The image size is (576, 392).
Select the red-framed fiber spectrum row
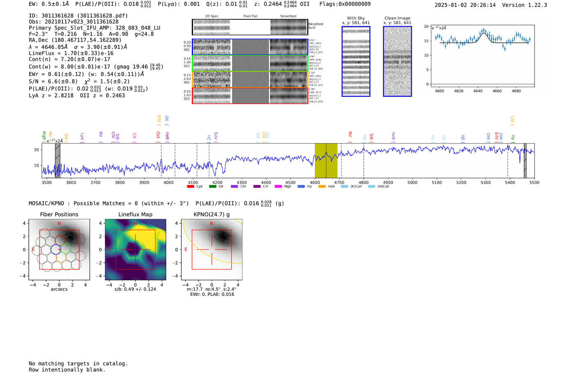[250, 96]
